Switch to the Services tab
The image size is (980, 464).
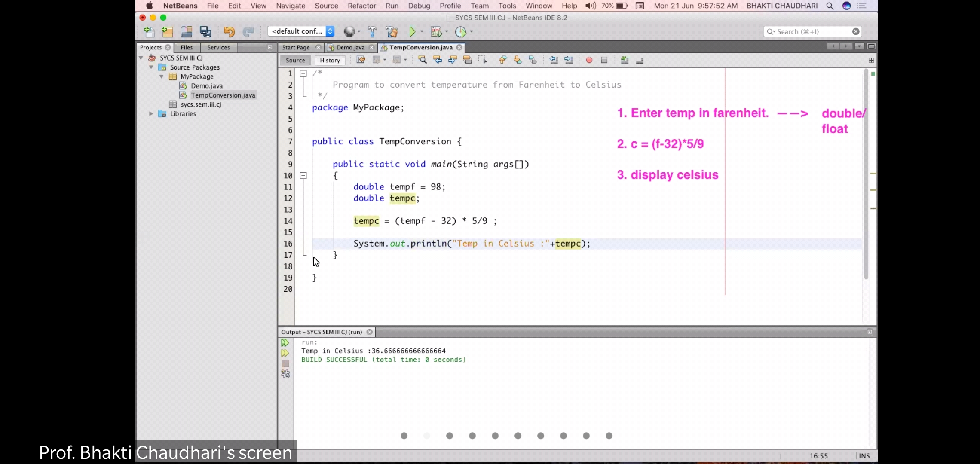tap(218, 47)
